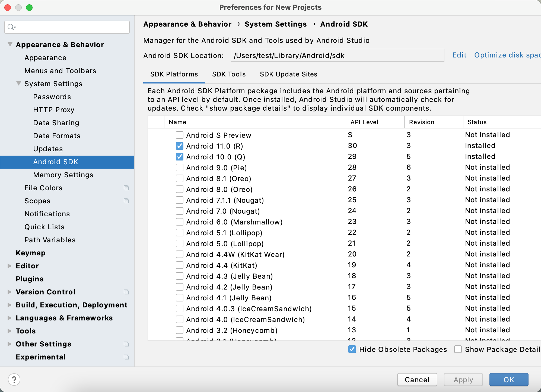The width and height of the screenshot is (541, 392).
Task: Click the shared-settings icon next to File Colors
Action: (126, 188)
